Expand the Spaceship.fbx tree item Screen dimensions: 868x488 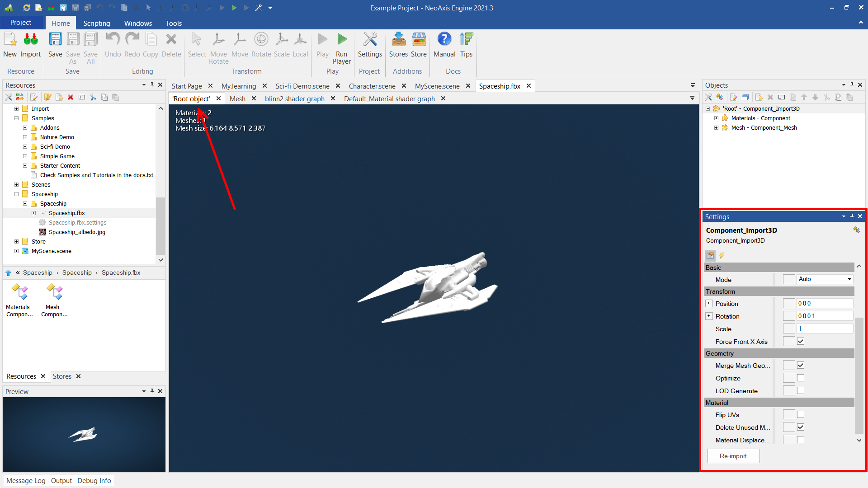pyautogui.click(x=34, y=213)
